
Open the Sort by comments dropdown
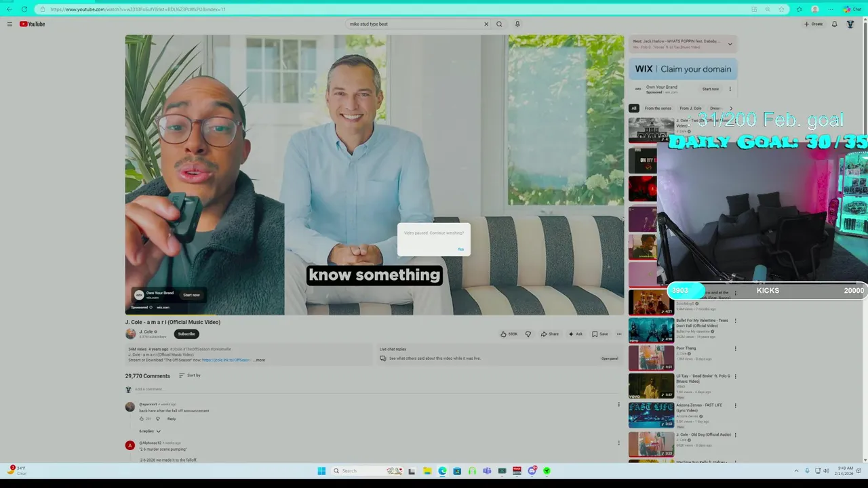click(x=190, y=375)
